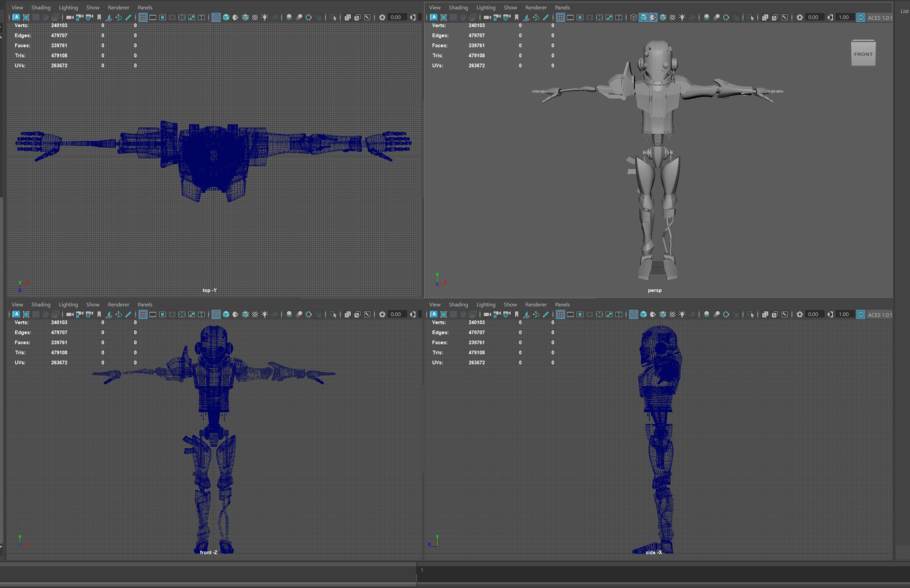The image size is (910, 588).
Task: Open Shading menu in top-Y viewport
Action: [x=41, y=8]
